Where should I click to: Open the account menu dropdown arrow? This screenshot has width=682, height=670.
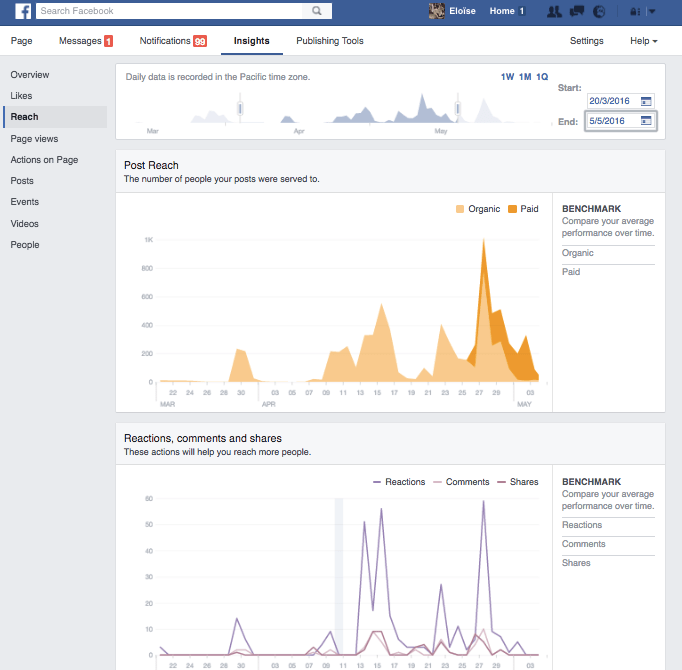coord(653,12)
